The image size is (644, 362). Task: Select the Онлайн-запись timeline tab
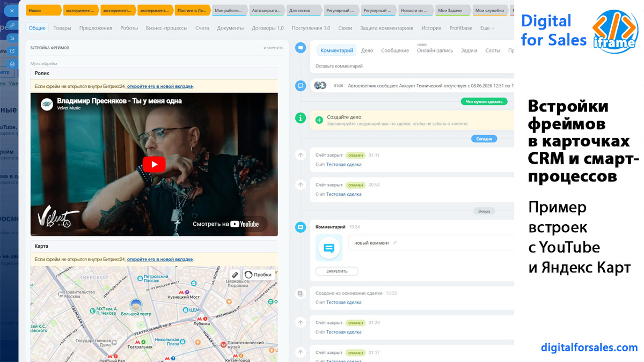tap(435, 50)
